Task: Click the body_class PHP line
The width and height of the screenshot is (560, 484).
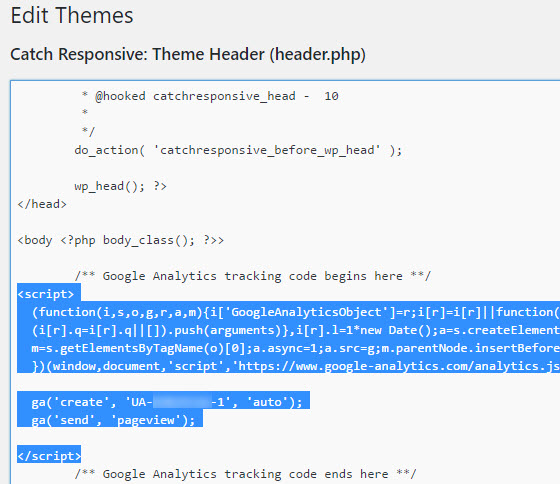Action: [121, 240]
